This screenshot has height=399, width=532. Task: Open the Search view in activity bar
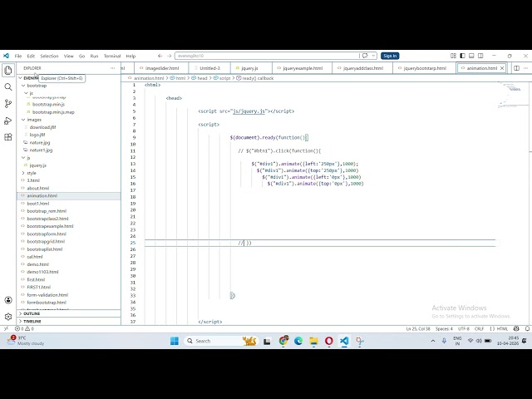coord(8,87)
